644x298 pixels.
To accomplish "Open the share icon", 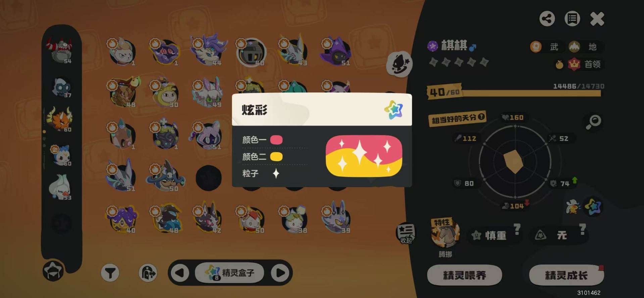I will 547,18.
